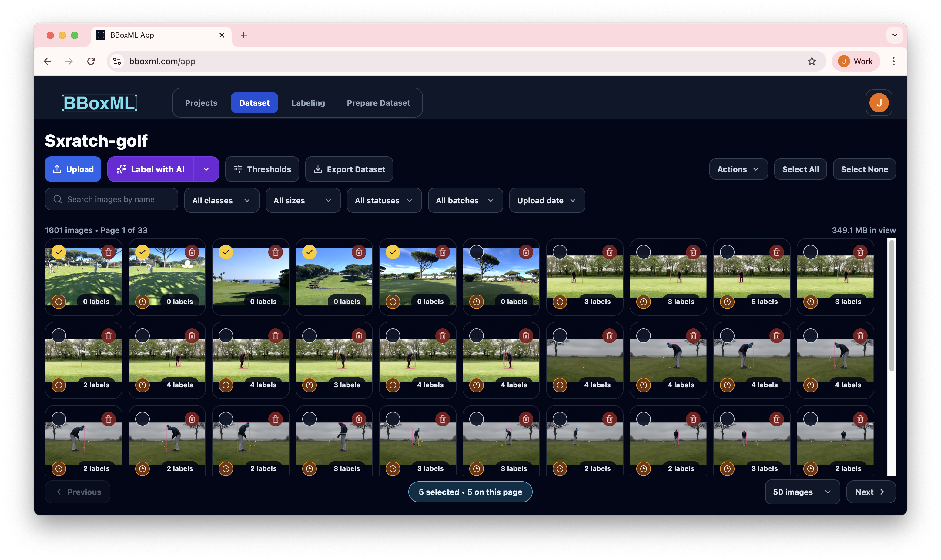Delete the first golf course image
The image size is (941, 560).
coord(109,252)
